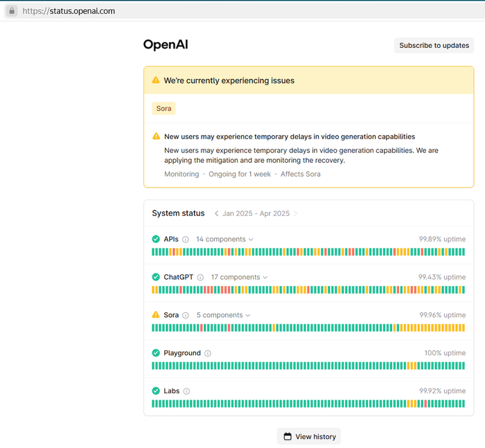485x448 pixels.
Task: Expand APIs '14 components' dropdown
Action: 224,240
